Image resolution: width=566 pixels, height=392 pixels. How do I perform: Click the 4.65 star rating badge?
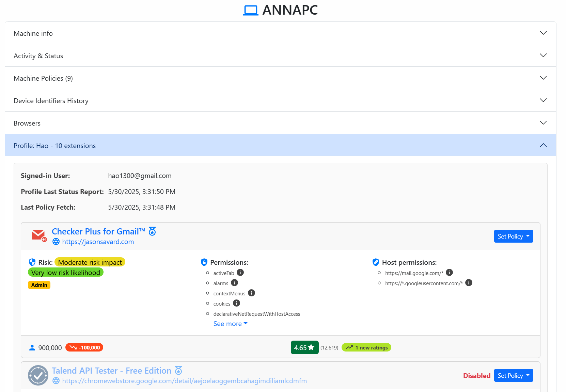pos(304,347)
